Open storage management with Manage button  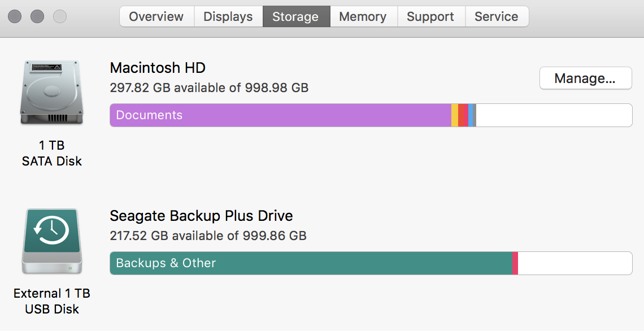[x=585, y=78]
